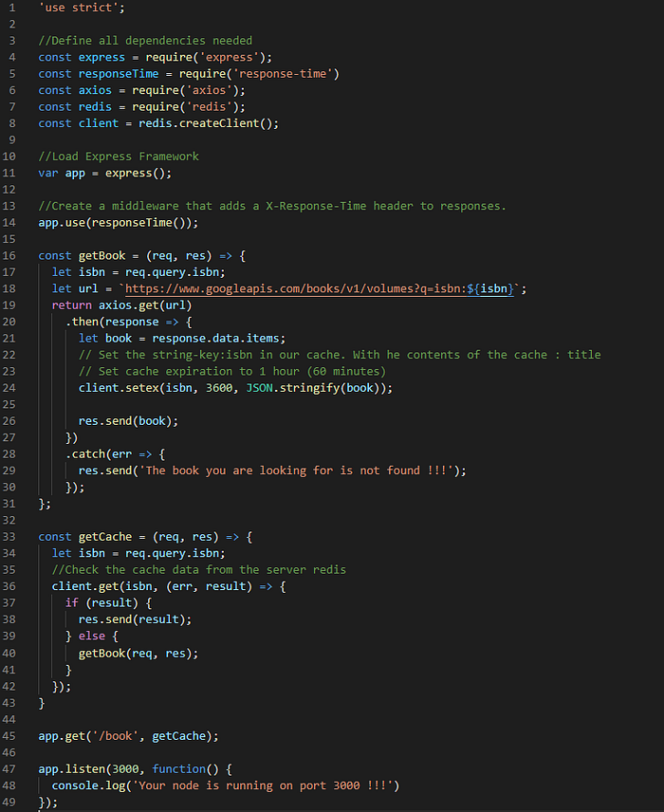Click the 'var app = express();' line

(x=105, y=174)
